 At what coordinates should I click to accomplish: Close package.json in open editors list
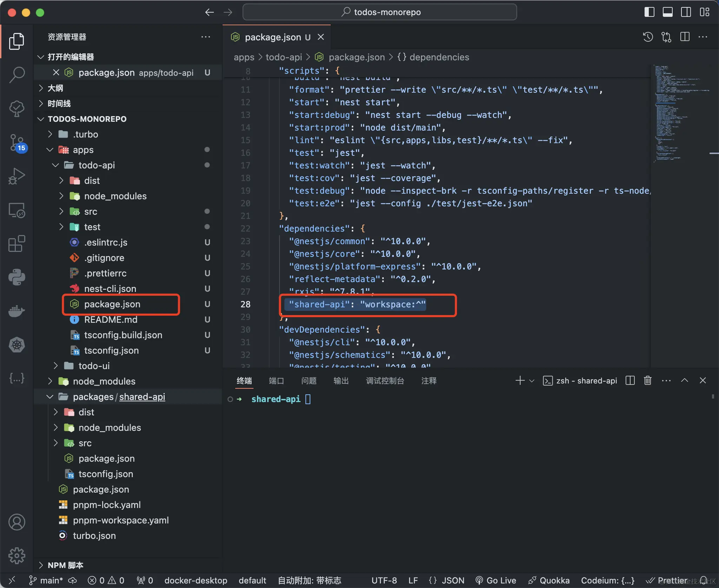[56, 73]
